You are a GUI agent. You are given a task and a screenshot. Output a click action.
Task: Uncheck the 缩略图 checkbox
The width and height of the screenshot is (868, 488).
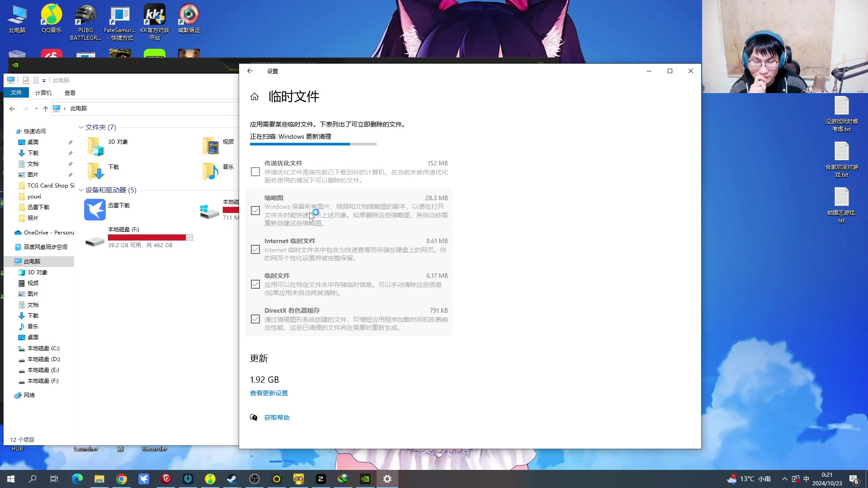[255, 211]
